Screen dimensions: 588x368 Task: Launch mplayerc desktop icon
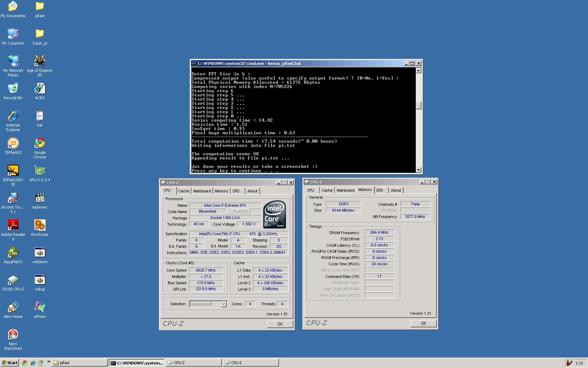pos(40,200)
